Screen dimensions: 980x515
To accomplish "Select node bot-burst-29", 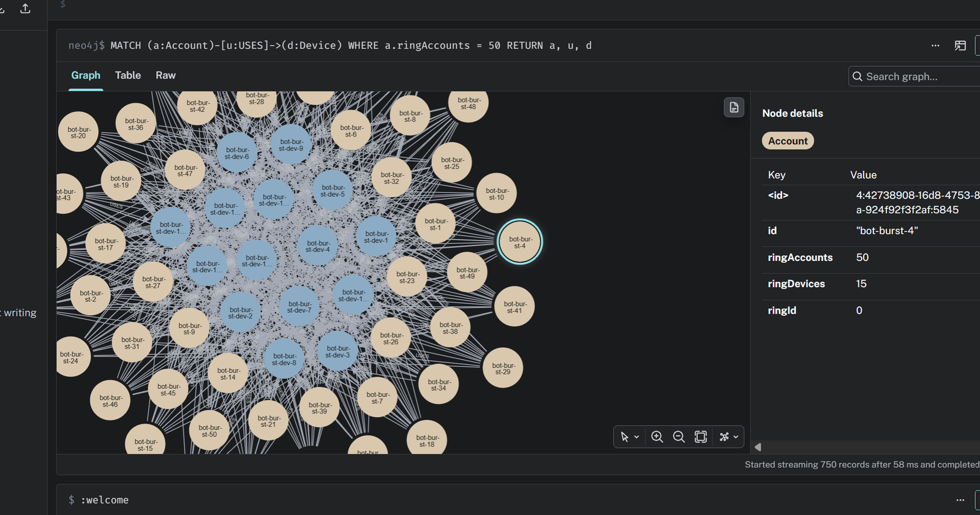I will click(503, 368).
